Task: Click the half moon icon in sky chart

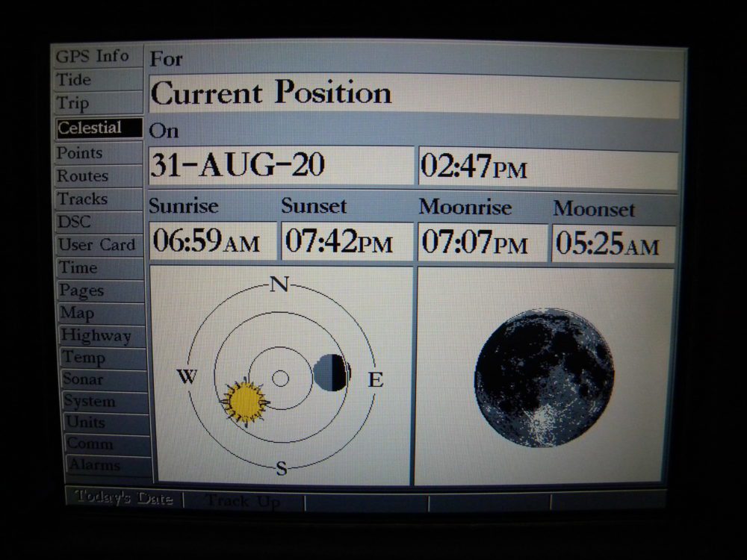Action: click(x=331, y=373)
